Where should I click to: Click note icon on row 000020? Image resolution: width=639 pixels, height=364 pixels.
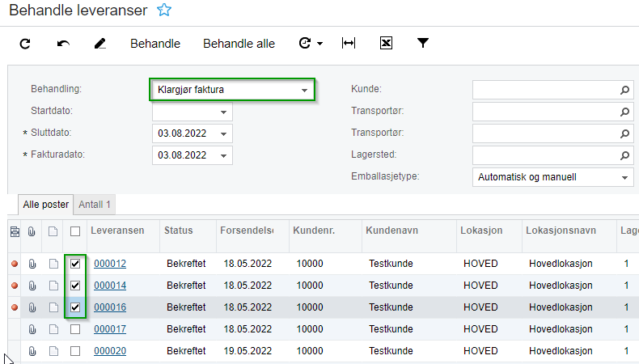point(53,351)
